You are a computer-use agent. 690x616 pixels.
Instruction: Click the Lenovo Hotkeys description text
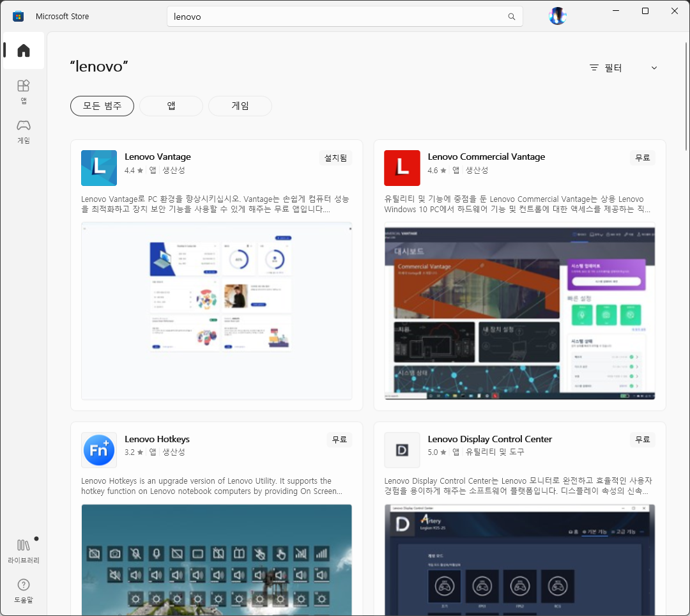[211, 486]
